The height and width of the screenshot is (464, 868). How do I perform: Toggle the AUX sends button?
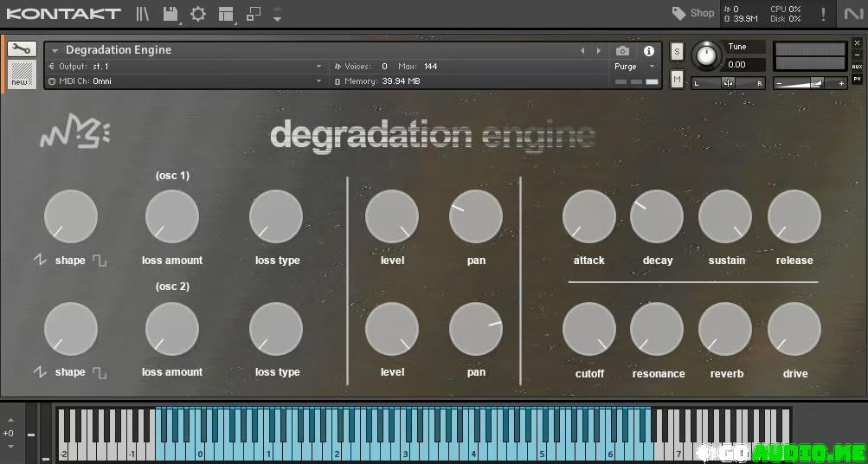(857, 67)
